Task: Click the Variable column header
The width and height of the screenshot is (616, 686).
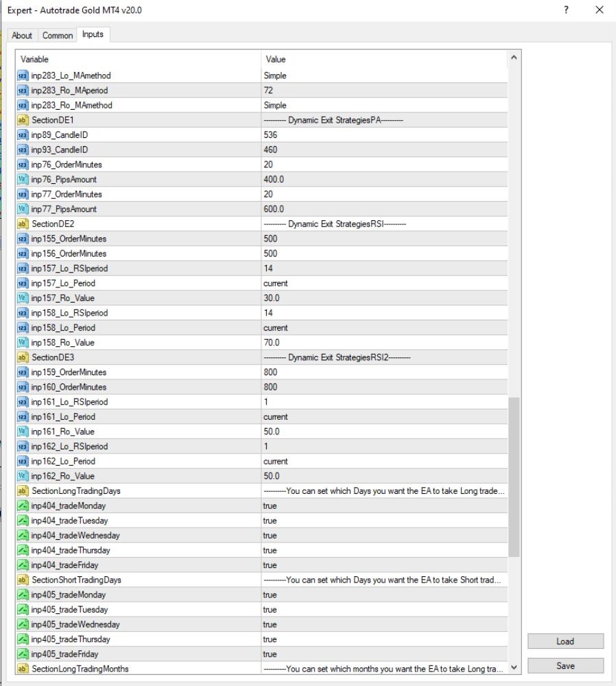Action: [139, 59]
